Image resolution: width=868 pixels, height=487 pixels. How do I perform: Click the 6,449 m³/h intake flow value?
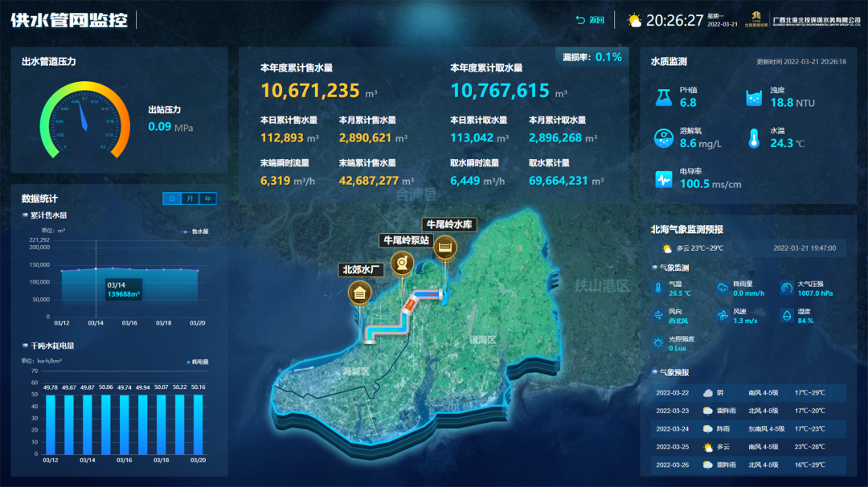pyautogui.click(x=477, y=181)
